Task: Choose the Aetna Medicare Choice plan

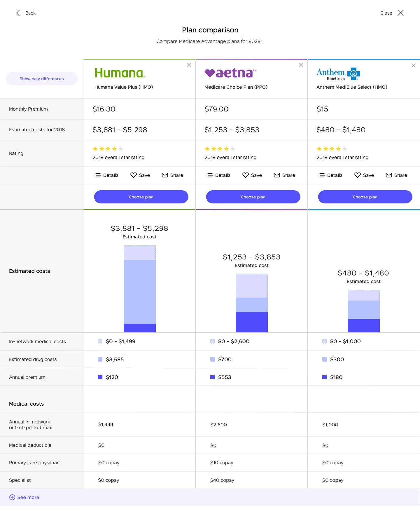Action: pyautogui.click(x=253, y=197)
